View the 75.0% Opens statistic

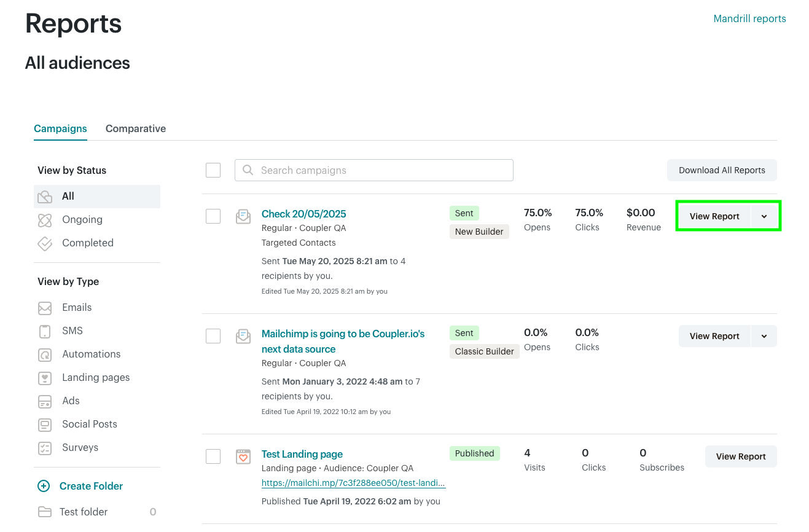point(537,219)
